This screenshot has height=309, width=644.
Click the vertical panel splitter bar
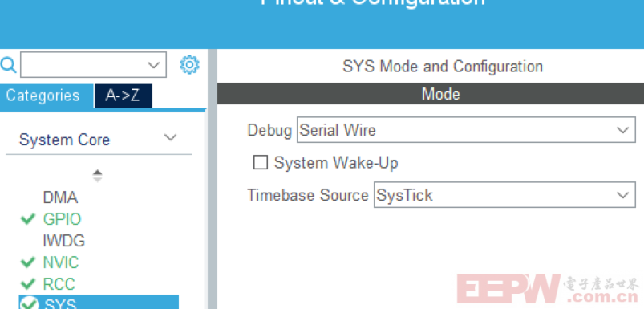click(x=213, y=179)
